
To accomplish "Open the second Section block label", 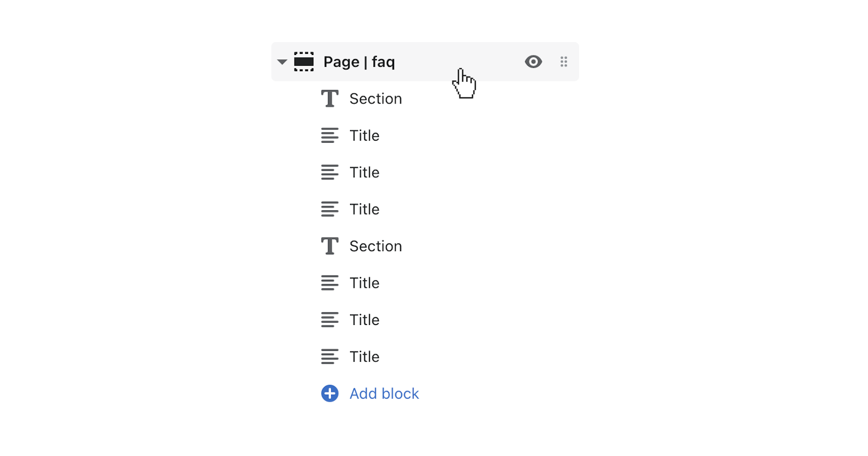I will pos(375,246).
